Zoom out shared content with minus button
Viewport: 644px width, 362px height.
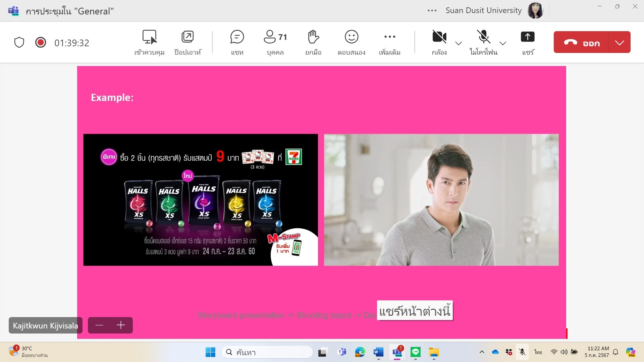99,325
